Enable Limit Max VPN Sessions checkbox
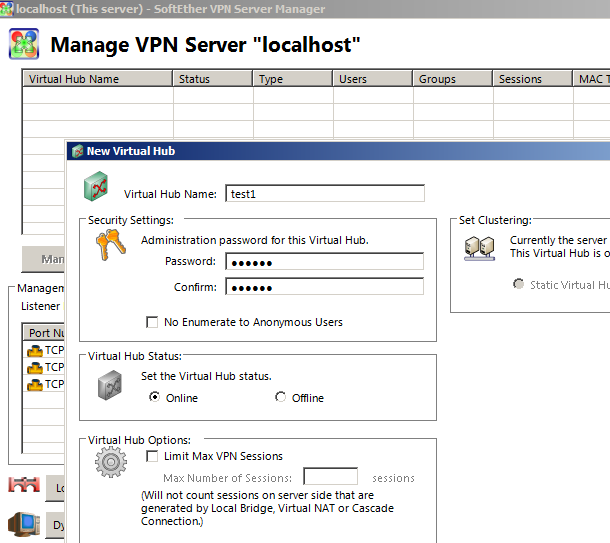610x543 pixels. pyautogui.click(x=152, y=456)
